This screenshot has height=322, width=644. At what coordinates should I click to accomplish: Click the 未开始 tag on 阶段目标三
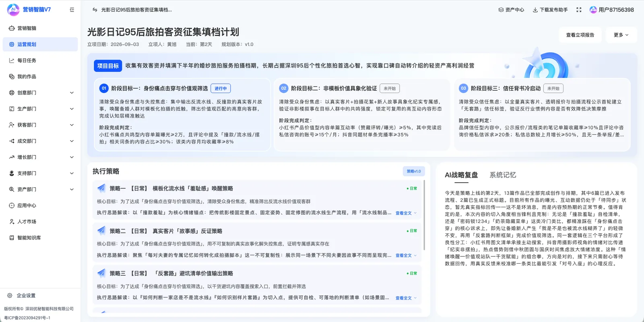553,88
